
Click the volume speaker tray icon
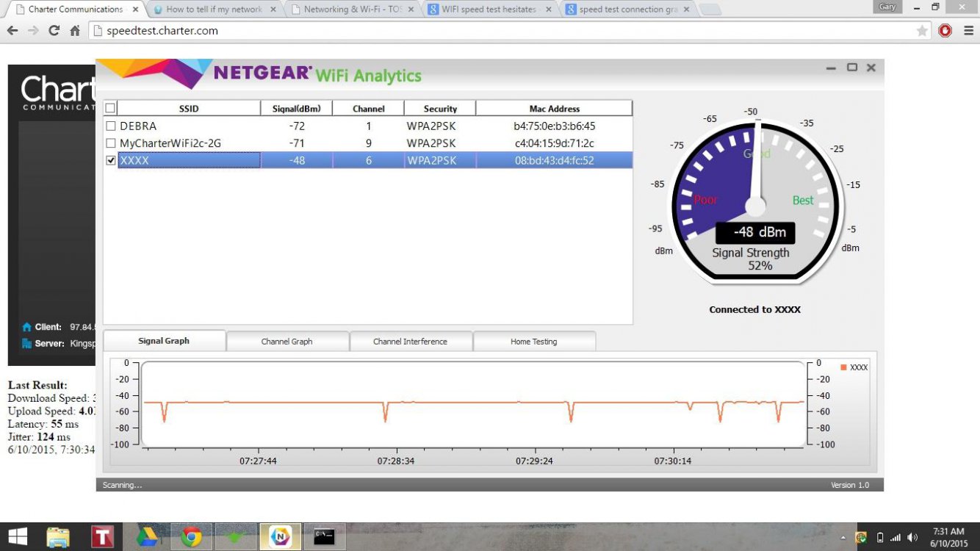click(913, 538)
